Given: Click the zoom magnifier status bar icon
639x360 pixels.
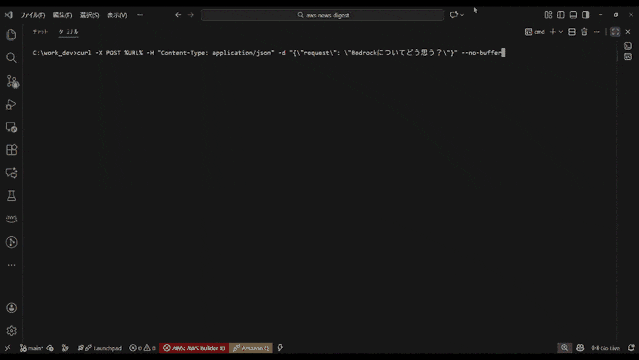Looking at the screenshot, I should tap(564, 348).
